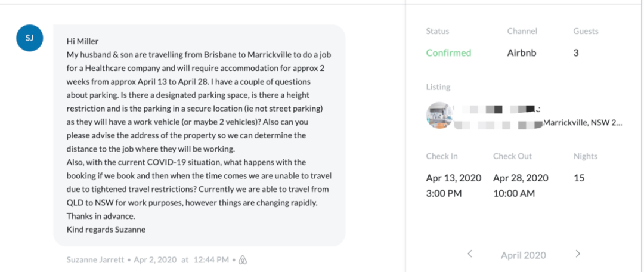This screenshot has width=644, height=272.
Task: Click the 10:00 AM check-out time
Action: coord(514,193)
